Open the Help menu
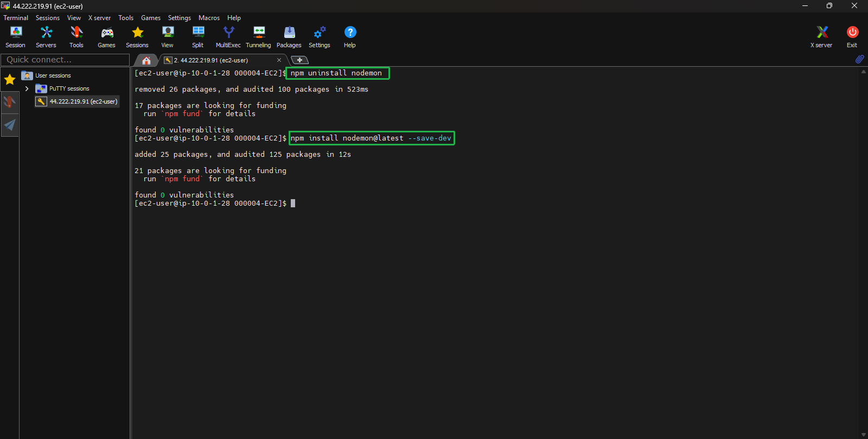The image size is (868, 439). (234, 18)
